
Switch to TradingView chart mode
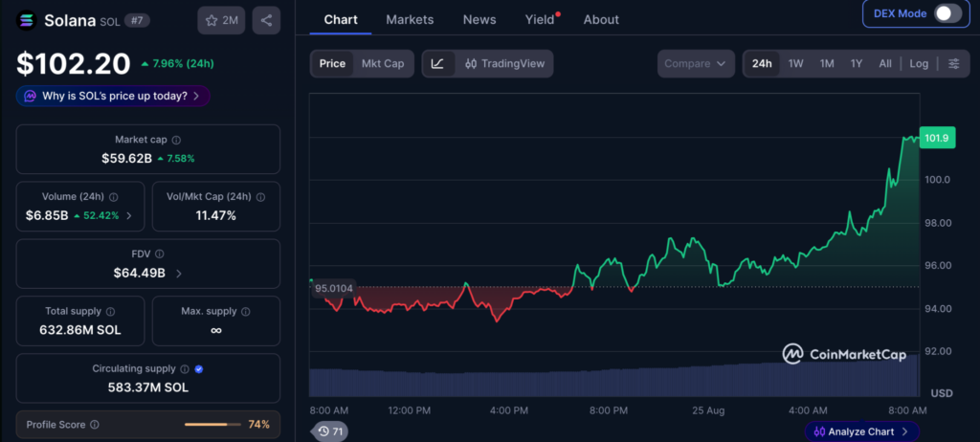pos(505,64)
